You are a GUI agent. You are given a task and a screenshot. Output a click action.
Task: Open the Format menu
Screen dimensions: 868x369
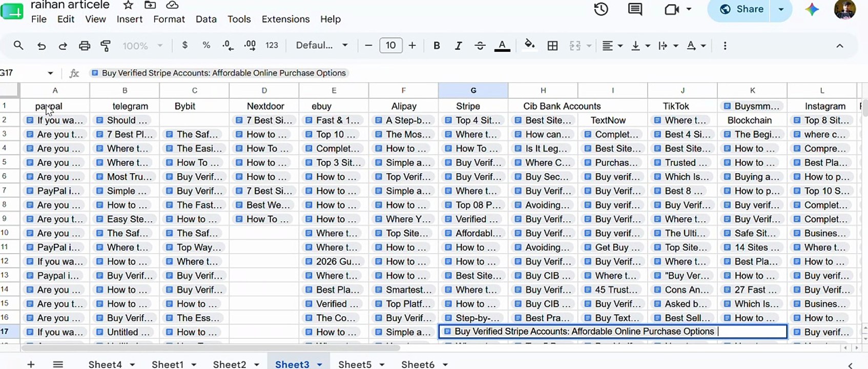coord(169,19)
